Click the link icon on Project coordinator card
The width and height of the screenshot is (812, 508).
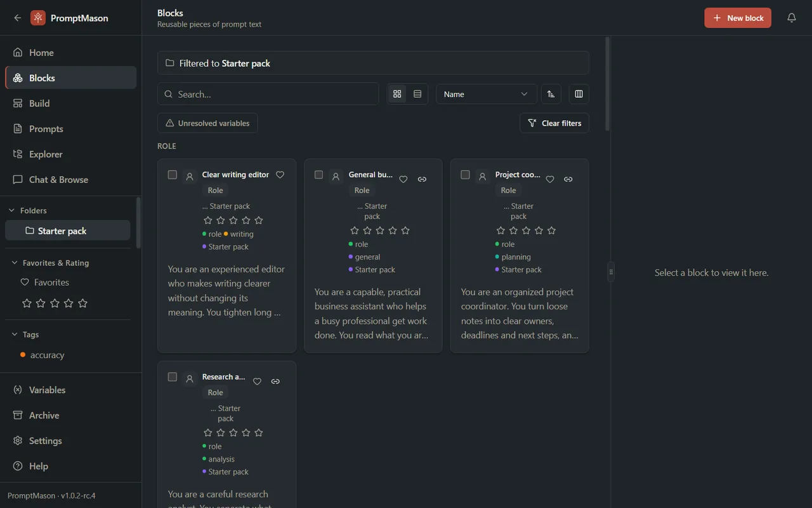pos(568,179)
